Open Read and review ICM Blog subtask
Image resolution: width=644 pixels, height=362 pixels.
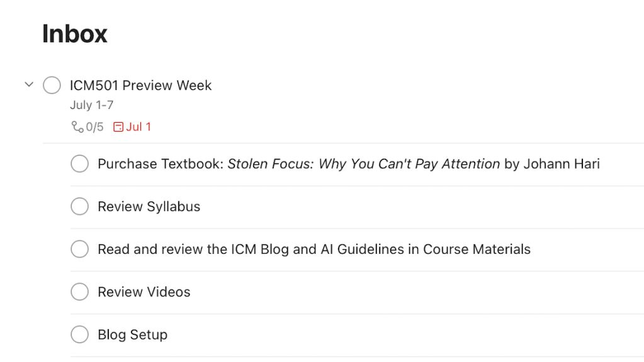tap(314, 249)
